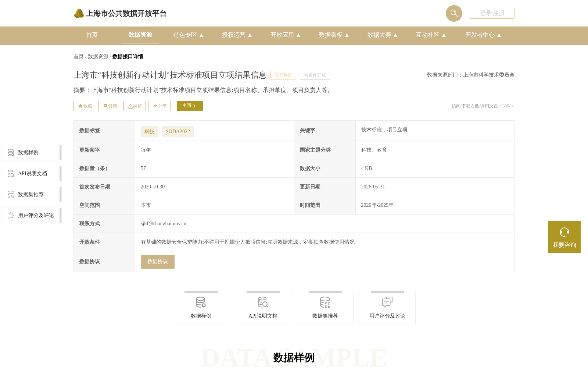
Task: Click the 用户评分及评论 card icon
Action: pyautogui.click(x=387, y=302)
